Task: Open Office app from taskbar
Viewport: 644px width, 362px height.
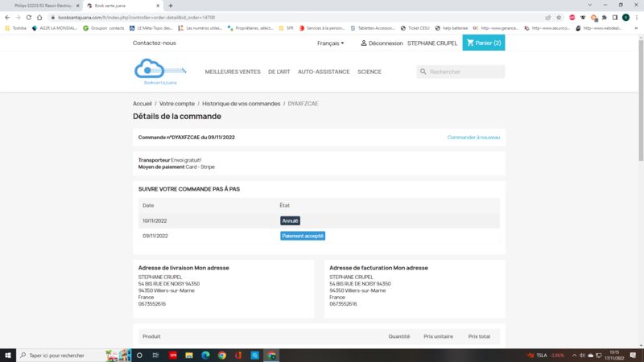Action: coord(238,356)
